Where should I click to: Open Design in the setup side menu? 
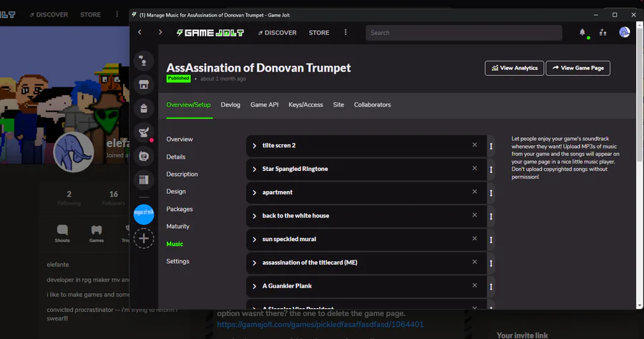(176, 191)
